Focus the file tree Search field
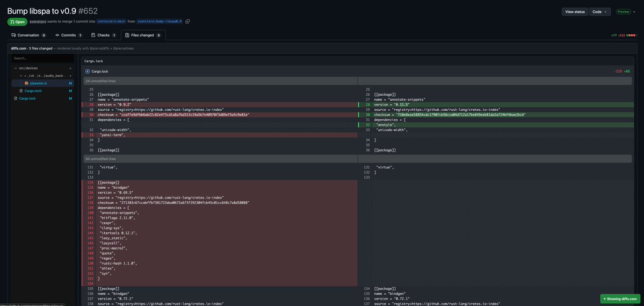Viewport: 644px width, 306px height. coord(43,59)
